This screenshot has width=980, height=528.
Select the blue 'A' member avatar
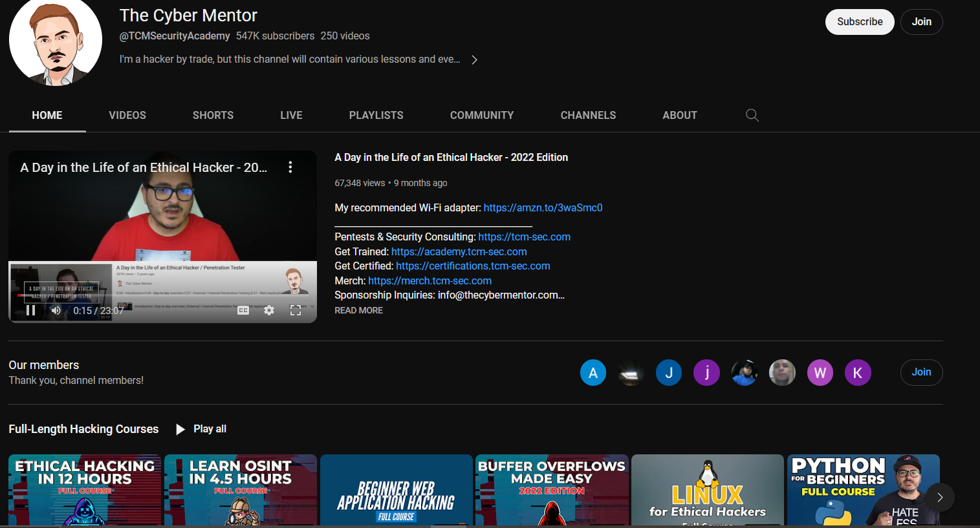click(593, 372)
